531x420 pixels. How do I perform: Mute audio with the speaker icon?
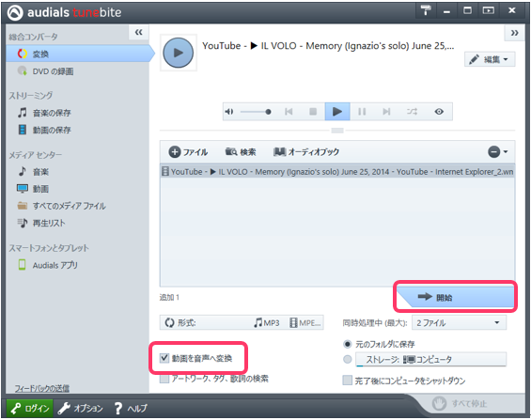229,112
